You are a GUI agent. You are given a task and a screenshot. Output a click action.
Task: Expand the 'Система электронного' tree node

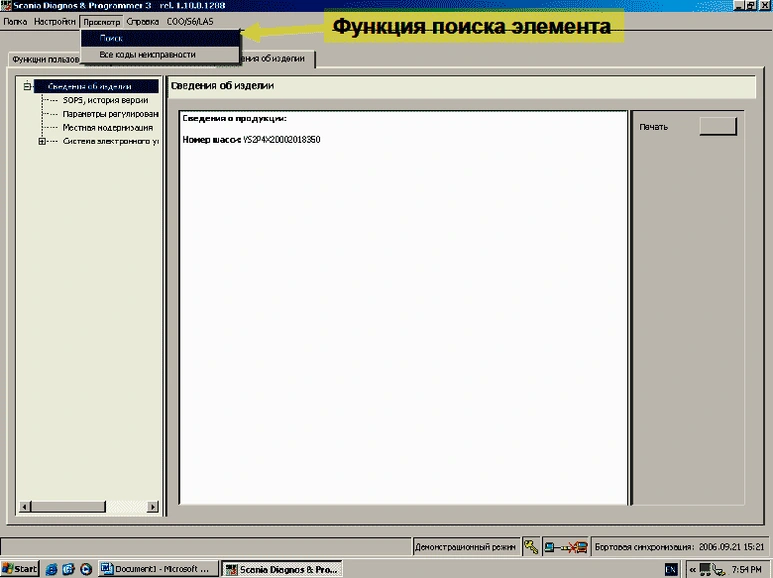pyautogui.click(x=42, y=141)
